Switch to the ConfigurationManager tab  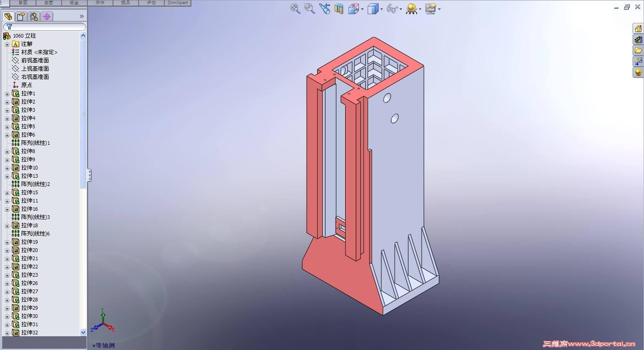pos(34,16)
